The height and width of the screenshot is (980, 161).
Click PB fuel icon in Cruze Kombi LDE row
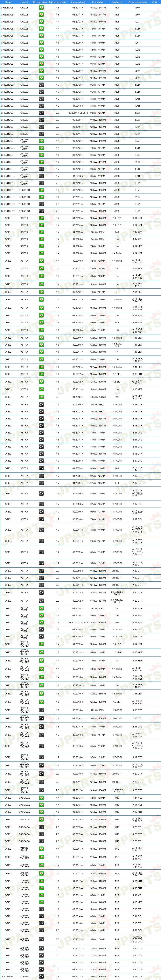(x=41, y=155)
